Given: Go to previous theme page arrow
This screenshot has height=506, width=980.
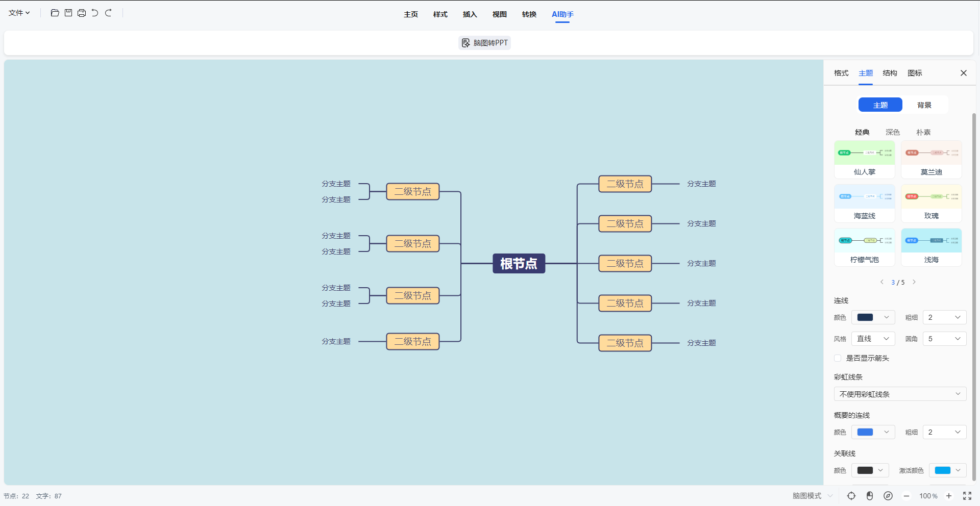Looking at the screenshot, I should coord(881,282).
